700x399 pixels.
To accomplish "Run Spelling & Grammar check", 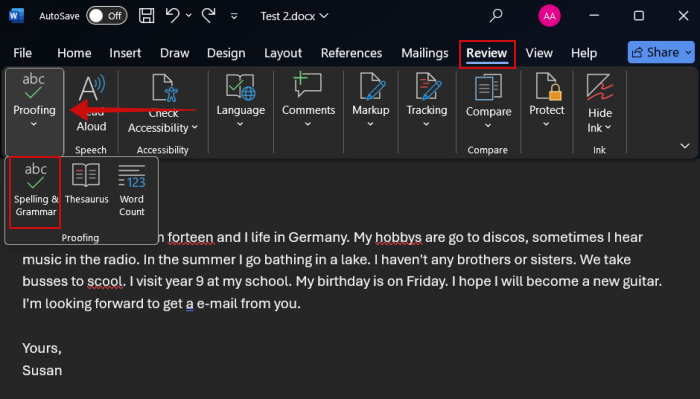I will 35,191.
